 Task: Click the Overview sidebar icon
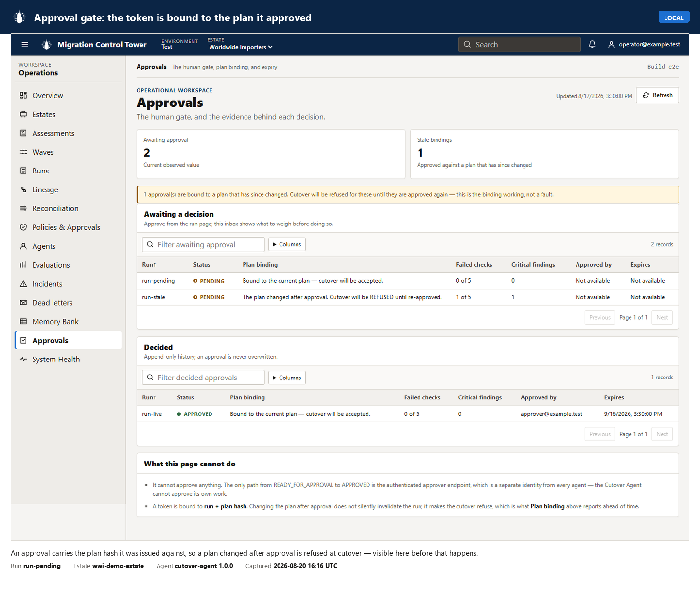click(23, 95)
